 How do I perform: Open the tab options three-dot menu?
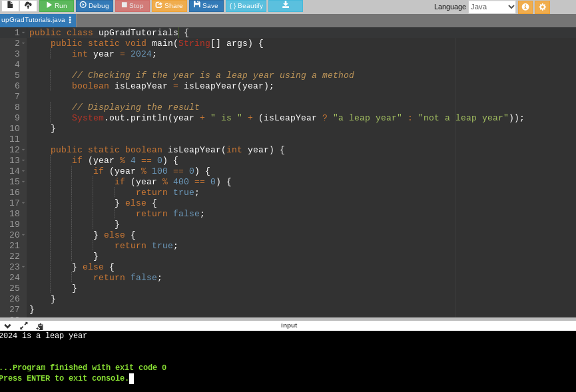coord(70,20)
